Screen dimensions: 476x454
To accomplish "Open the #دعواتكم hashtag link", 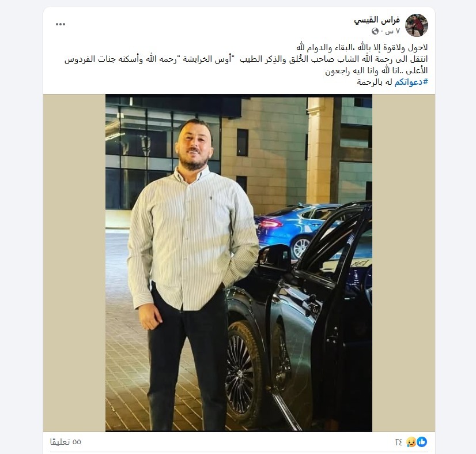I will tap(411, 82).
